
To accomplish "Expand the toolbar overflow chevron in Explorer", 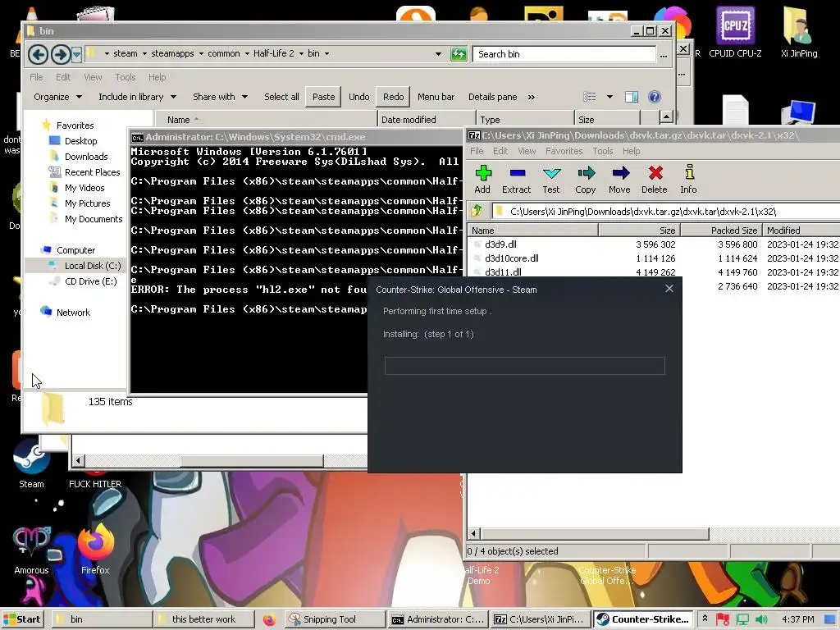I will [531, 97].
